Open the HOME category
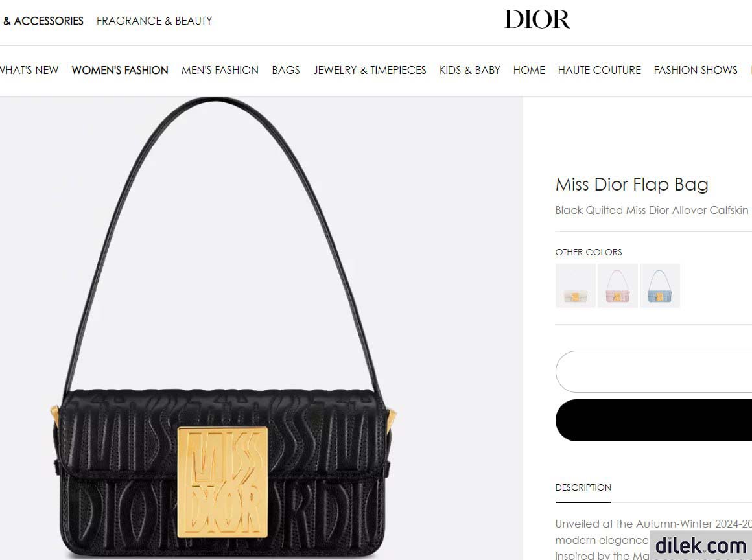The image size is (752, 560). pyautogui.click(x=529, y=70)
